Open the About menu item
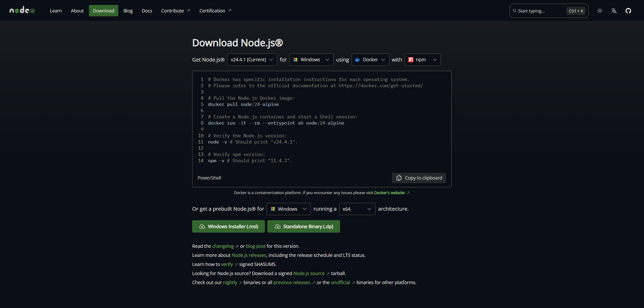Viewport: 644px width, 308px height. pyautogui.click(x=77, y=11)
